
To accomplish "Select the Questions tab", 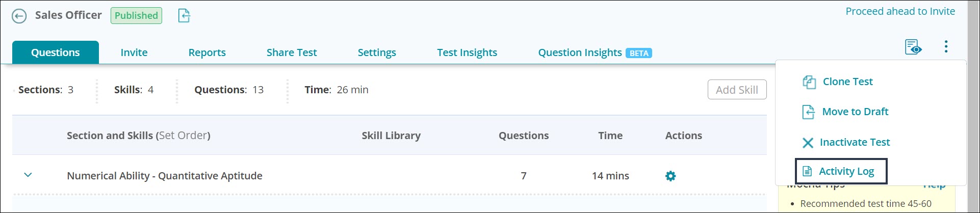I will tap(56, 52).
